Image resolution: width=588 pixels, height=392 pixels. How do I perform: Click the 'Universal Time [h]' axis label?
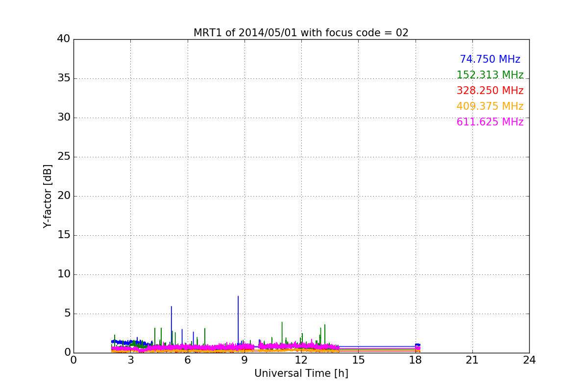click(x=301, y=373)
